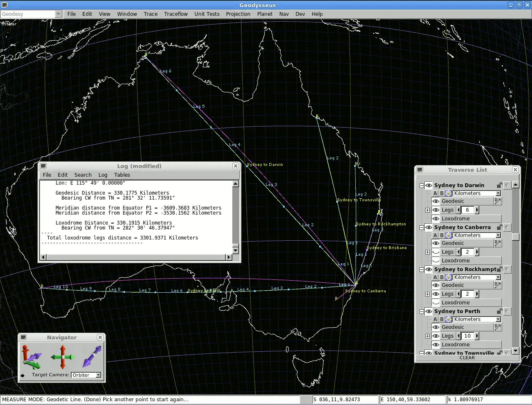Click the Log window scroll-down arrow
Image resolution: width=532 pixels, height=405 pixels.
(x=236, y=250)
